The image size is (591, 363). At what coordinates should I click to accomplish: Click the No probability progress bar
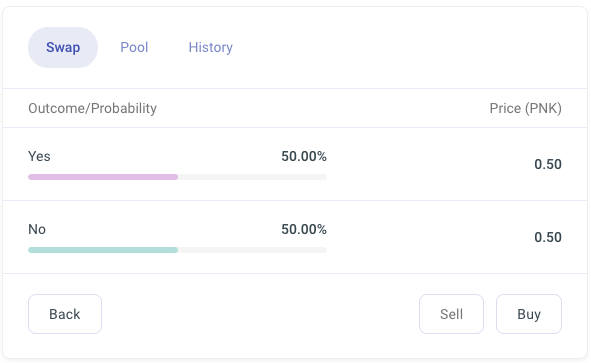178,250
